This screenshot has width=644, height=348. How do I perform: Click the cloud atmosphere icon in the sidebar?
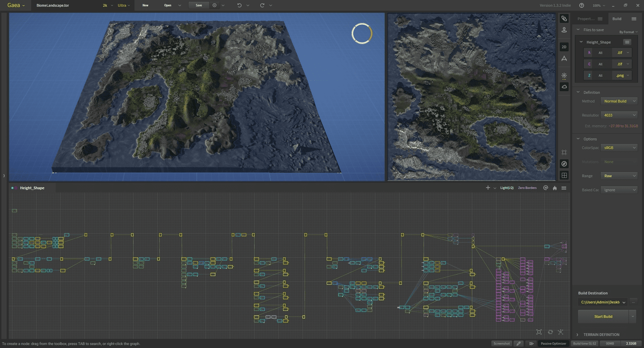click(564, 87)
